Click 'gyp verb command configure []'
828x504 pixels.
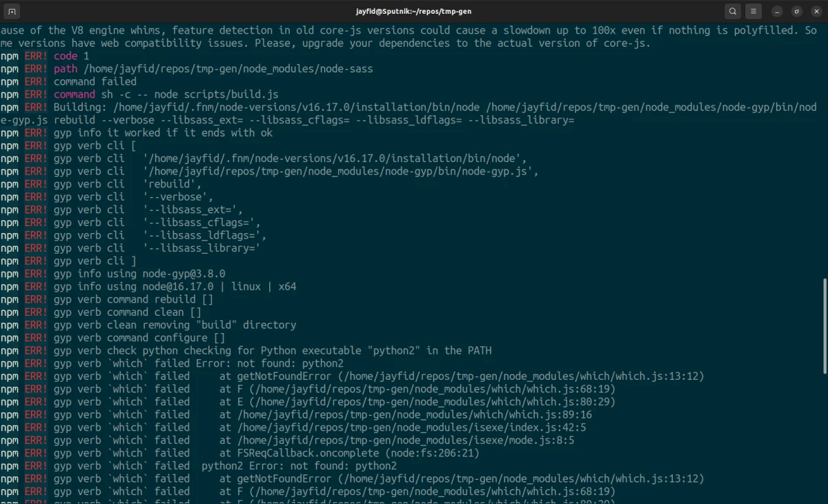pyautogui.click(x=139, y=338)
